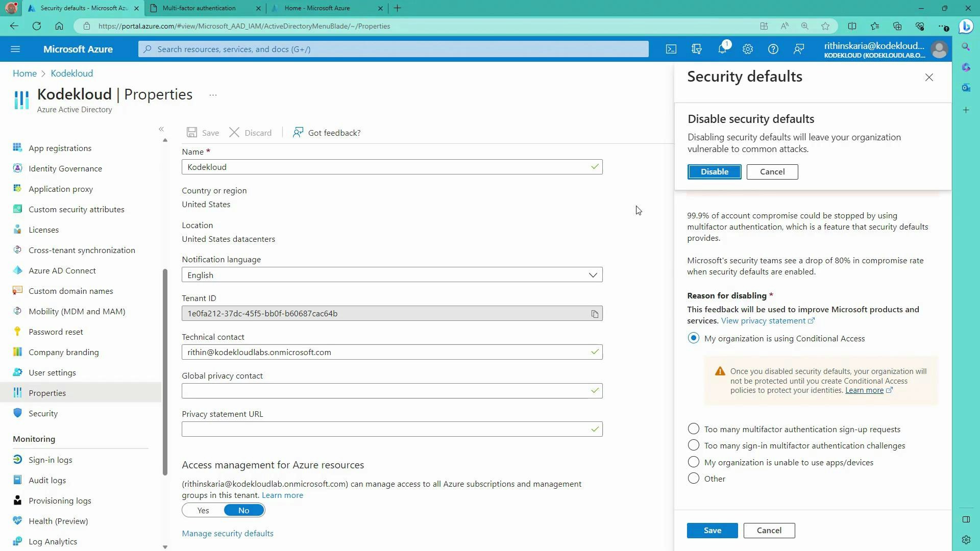Switch access management toggle to Yes
980x551 pixels.
(203, 510)
